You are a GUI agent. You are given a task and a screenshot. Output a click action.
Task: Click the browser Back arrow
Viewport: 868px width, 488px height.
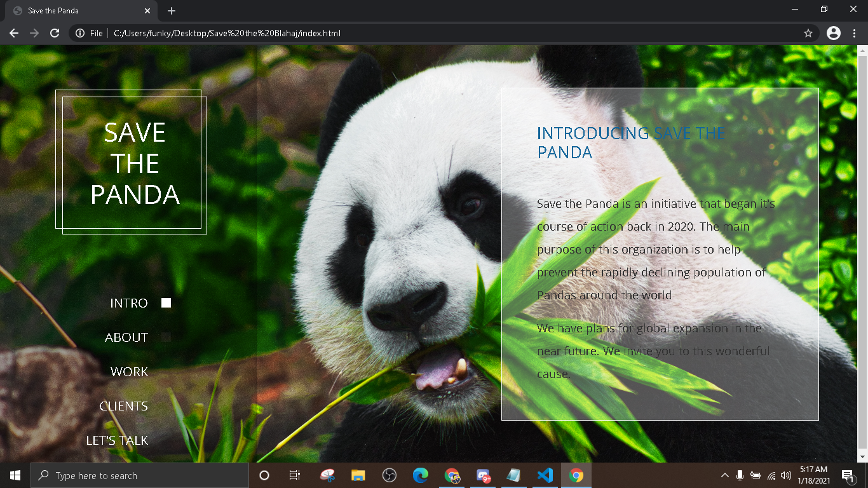[x=14, y=33]
